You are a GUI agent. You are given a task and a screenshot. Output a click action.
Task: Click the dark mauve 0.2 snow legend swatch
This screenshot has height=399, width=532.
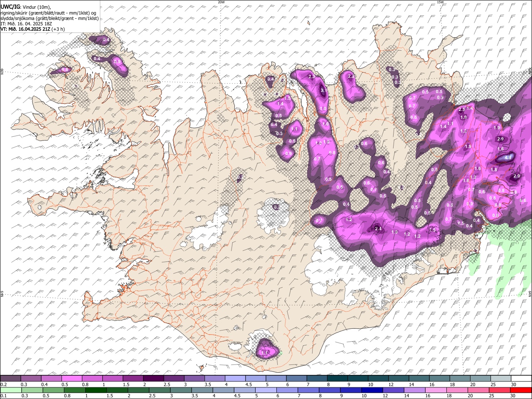[x=10, y=378]
